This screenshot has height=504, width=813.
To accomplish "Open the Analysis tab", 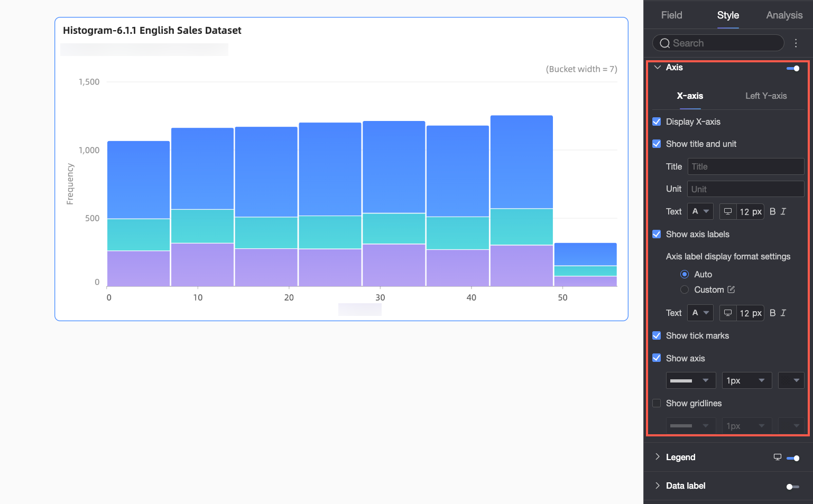I will click(x=784, y=15).
